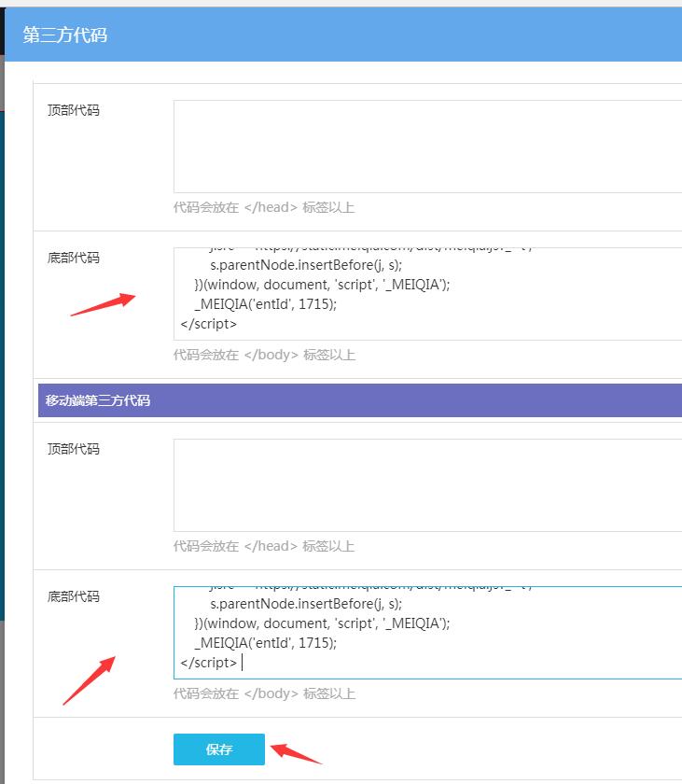
Task: Focus the desktop 顶部代码 textarea under 第三方代码
Action: click(427, 147)
